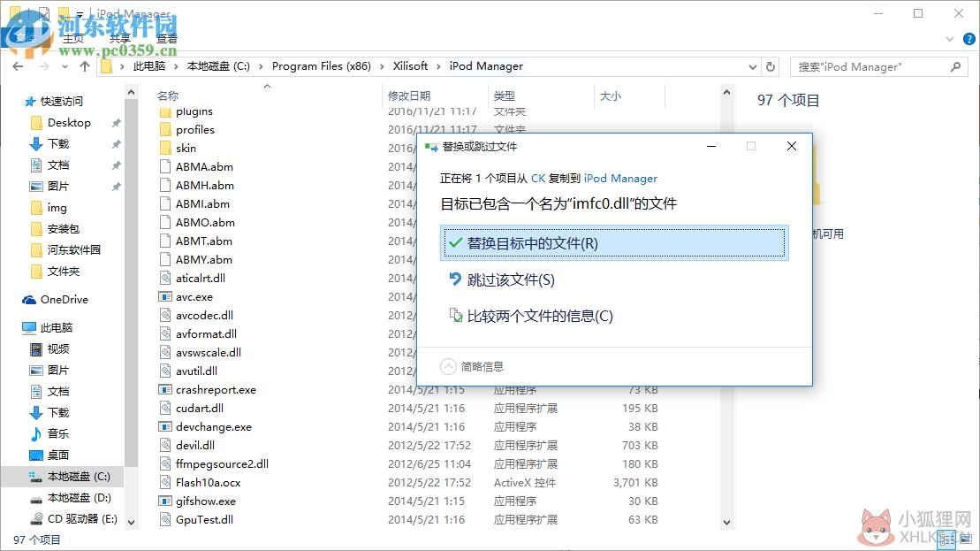The width and height of the screenshot is (980, 551).
Task: Unpin Desktop from quick access pin
Action: 116,123
